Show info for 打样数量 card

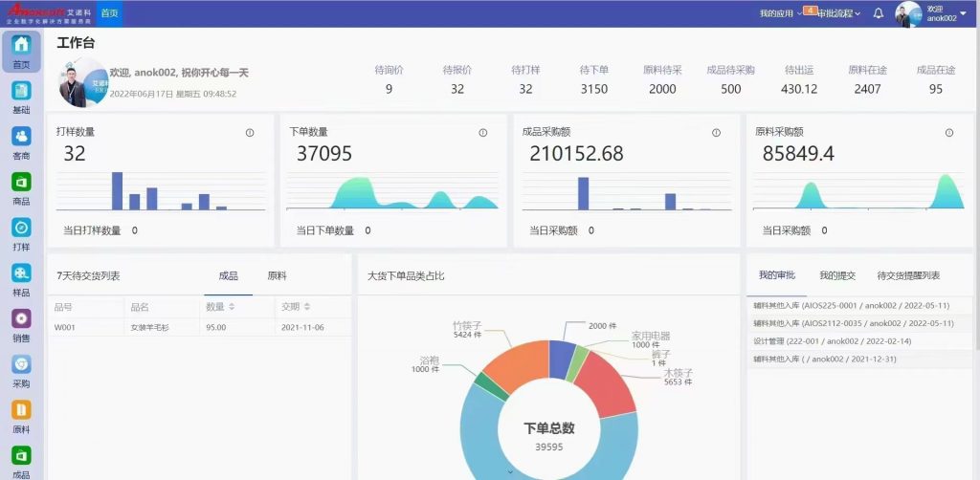250,133
